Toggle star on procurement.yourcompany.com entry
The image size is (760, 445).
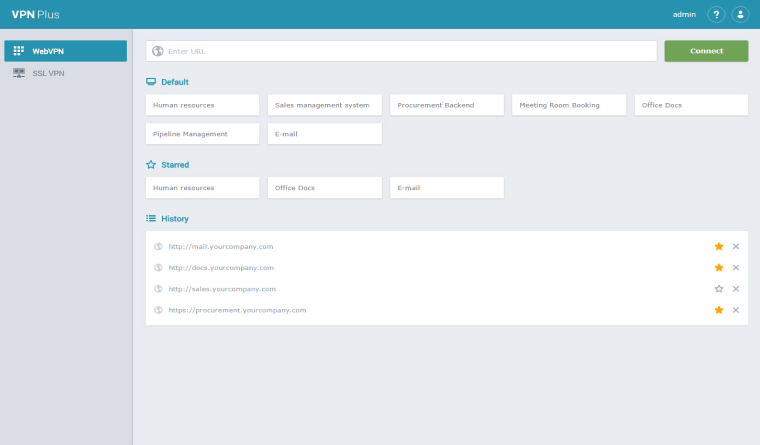[x=719, y=310]
